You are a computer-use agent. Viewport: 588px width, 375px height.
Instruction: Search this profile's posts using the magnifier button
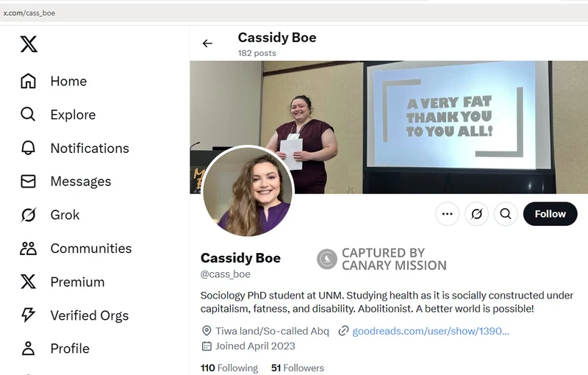[x=506, y=214]
